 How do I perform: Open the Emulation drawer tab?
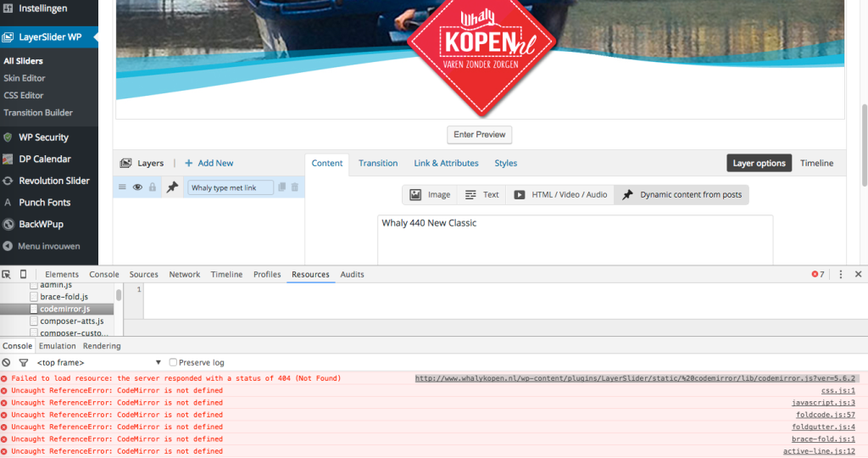pos(57,345)
